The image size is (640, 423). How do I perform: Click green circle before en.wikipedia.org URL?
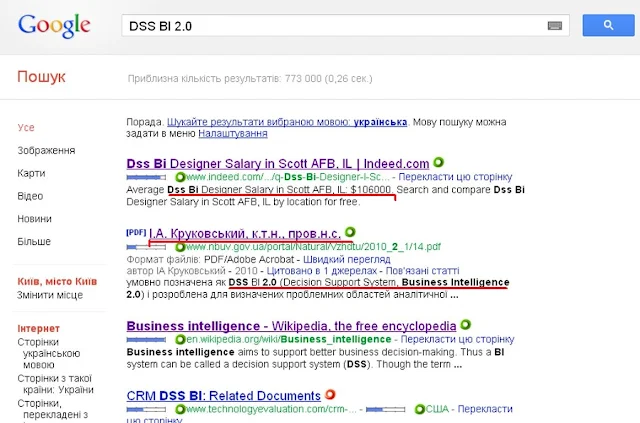(180, 339)
